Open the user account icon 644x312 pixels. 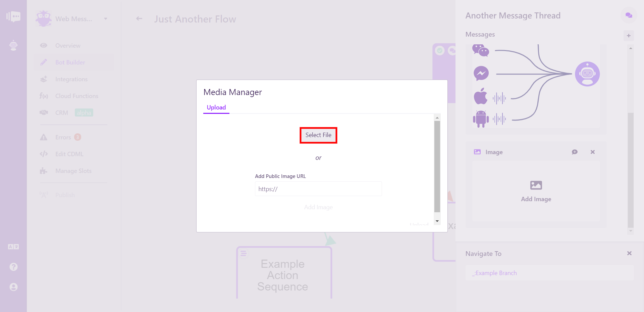point(13,287)
